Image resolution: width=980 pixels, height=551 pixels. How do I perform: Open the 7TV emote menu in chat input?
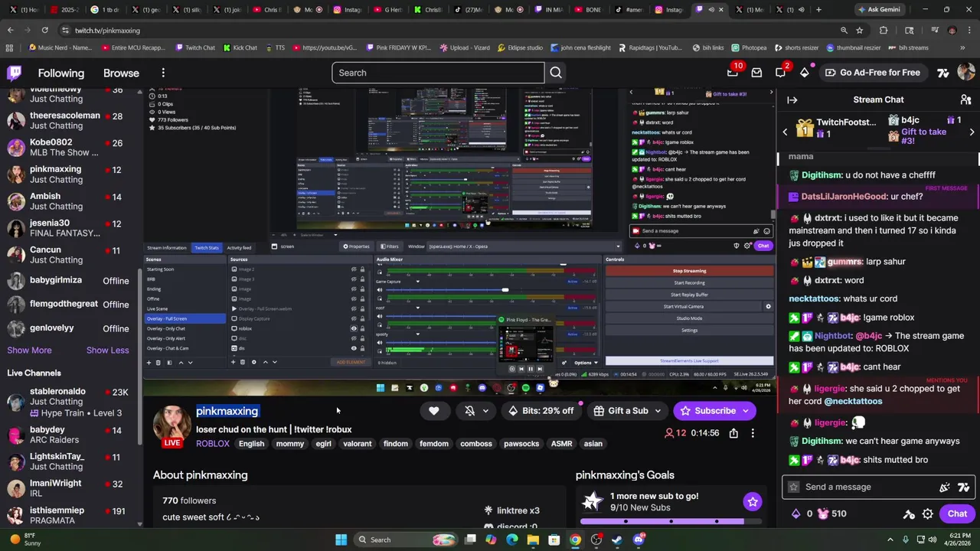point(964,487)
